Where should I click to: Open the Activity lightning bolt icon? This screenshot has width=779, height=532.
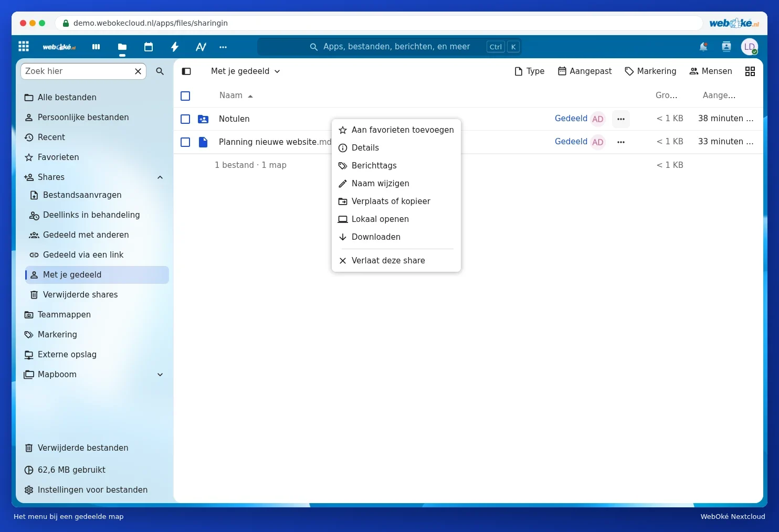coord(175,47)
